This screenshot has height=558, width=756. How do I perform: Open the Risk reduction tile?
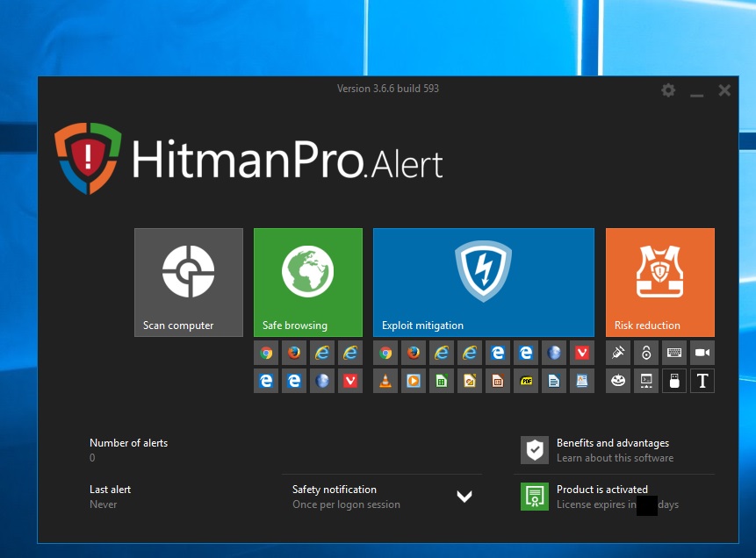pos(660,283)
